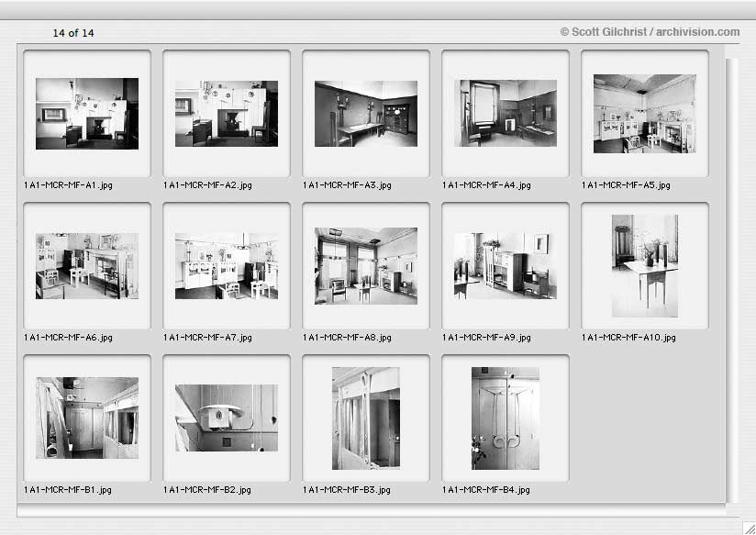Image resolution: width=756 pixels, height=535 pixels.
Task: Click the '14 of 14' item counter
Action: (x=73, y=33)
